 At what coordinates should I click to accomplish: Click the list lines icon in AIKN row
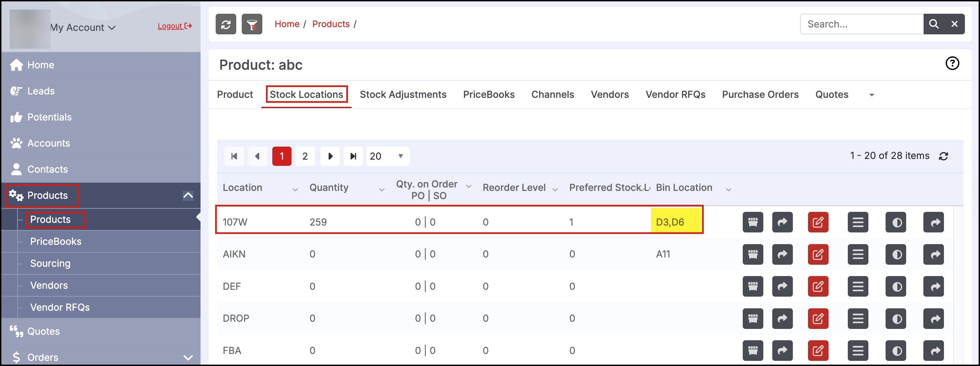tap(857, 254)
